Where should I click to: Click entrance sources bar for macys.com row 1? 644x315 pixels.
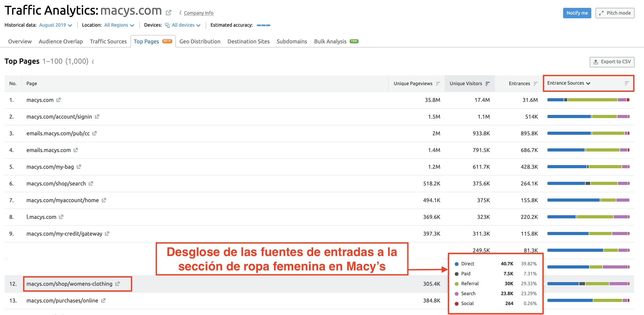588,100
